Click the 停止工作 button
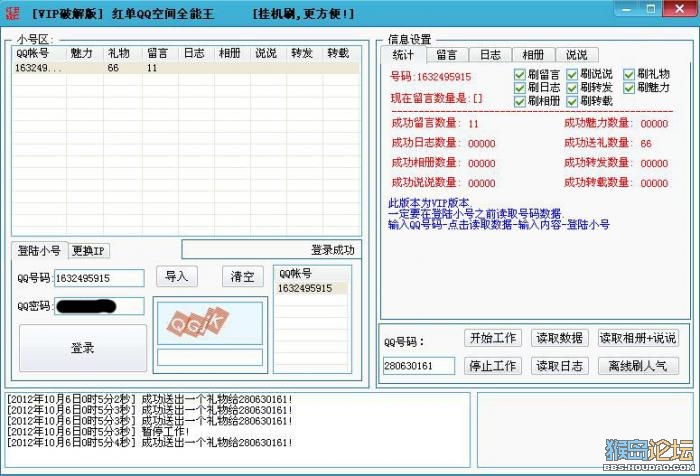Viewport: 700px width, 476px height. [x=493, y=366]
